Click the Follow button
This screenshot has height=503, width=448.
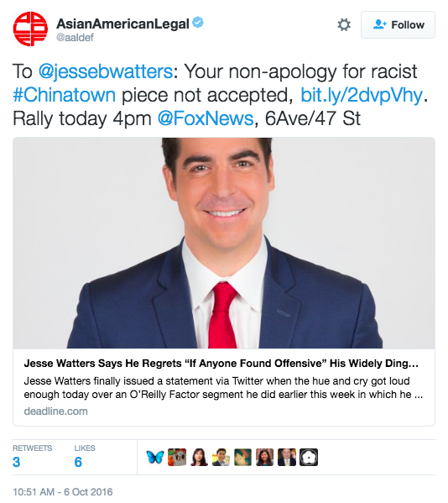[398, 24]
